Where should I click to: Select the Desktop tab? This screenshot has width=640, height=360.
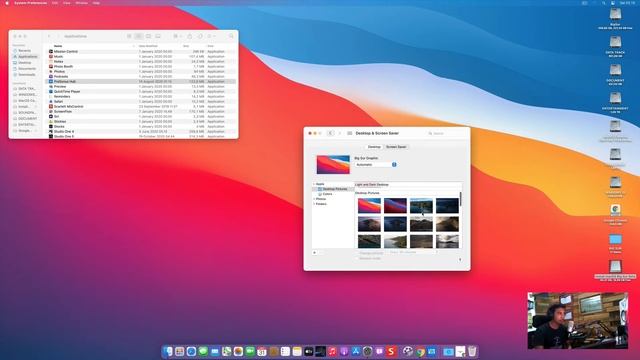(x=374, y=147)
